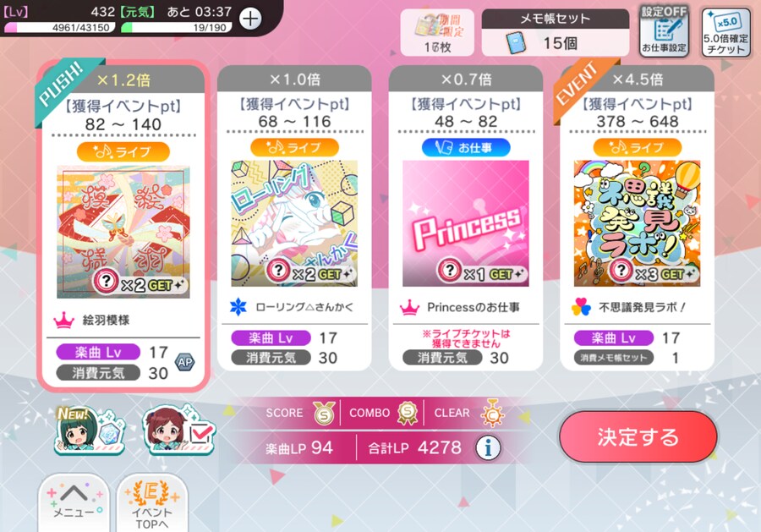The width and height of the screenshot is (761, 532).
Task: Expand the メニュー menu tab
Action: 74,502
